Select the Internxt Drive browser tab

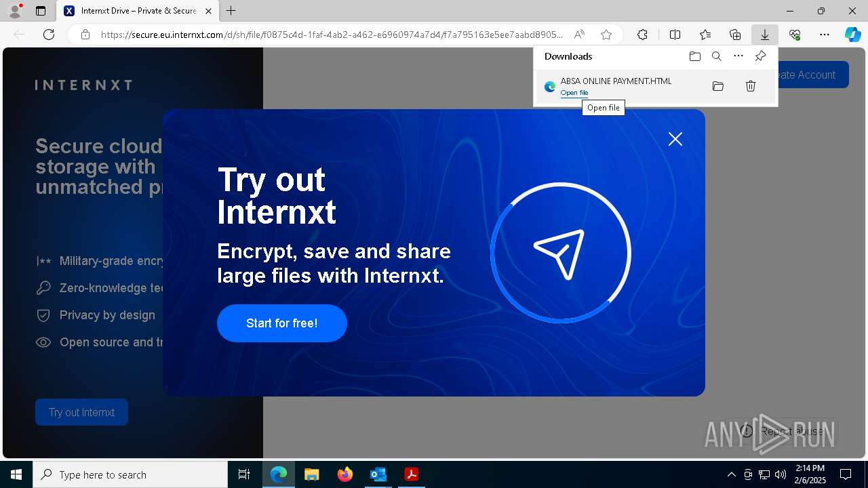[138, 11]
